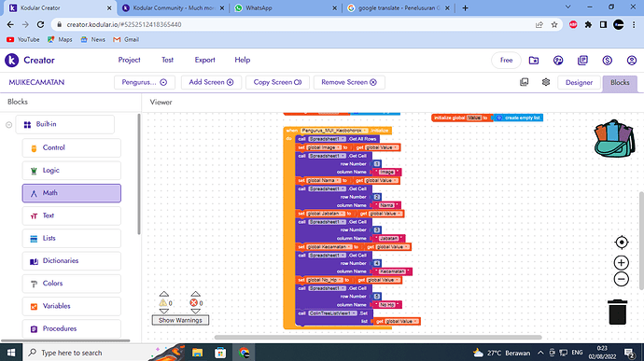Switch to the Designer view
The image size is (644, 361).
(579, 82)
